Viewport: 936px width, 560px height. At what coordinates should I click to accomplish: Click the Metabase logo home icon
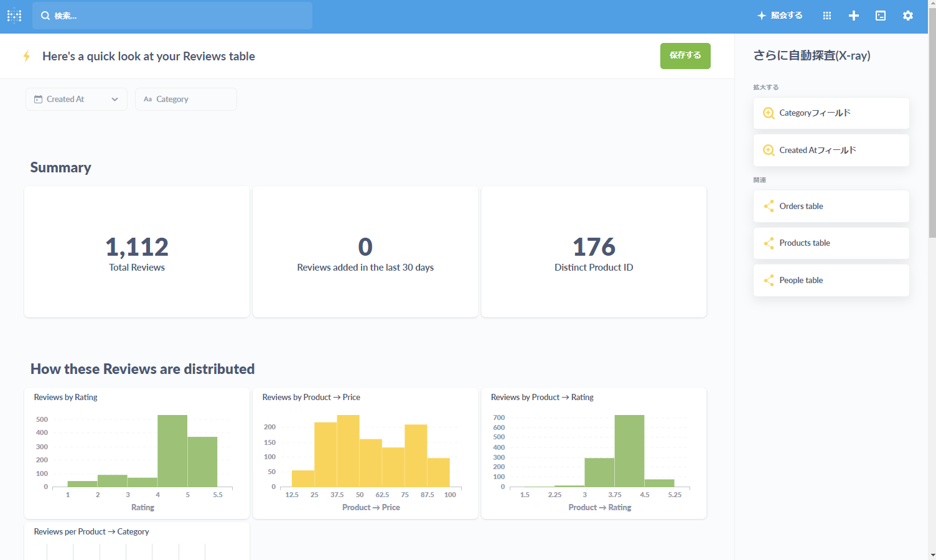tap(14, 16)
